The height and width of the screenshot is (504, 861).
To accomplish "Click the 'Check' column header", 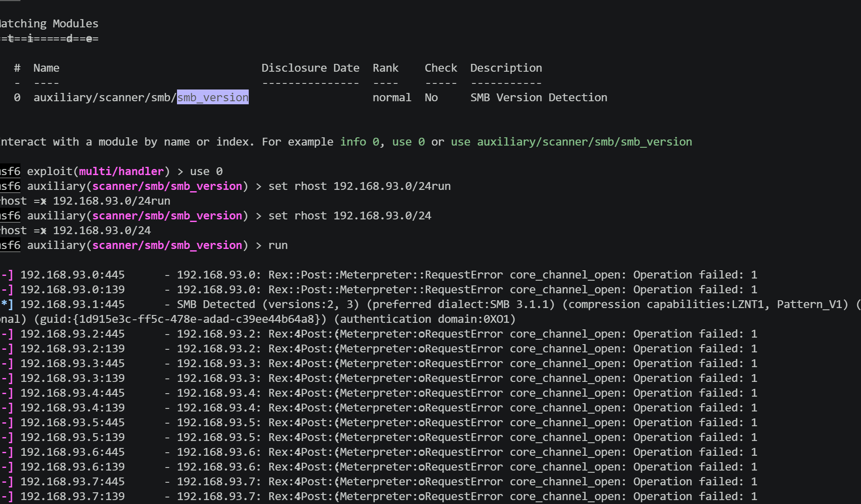I will [x=441, y=68].
